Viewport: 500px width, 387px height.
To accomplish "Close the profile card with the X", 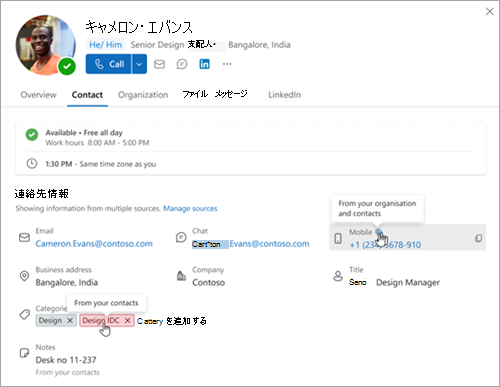I will [490, 11].
